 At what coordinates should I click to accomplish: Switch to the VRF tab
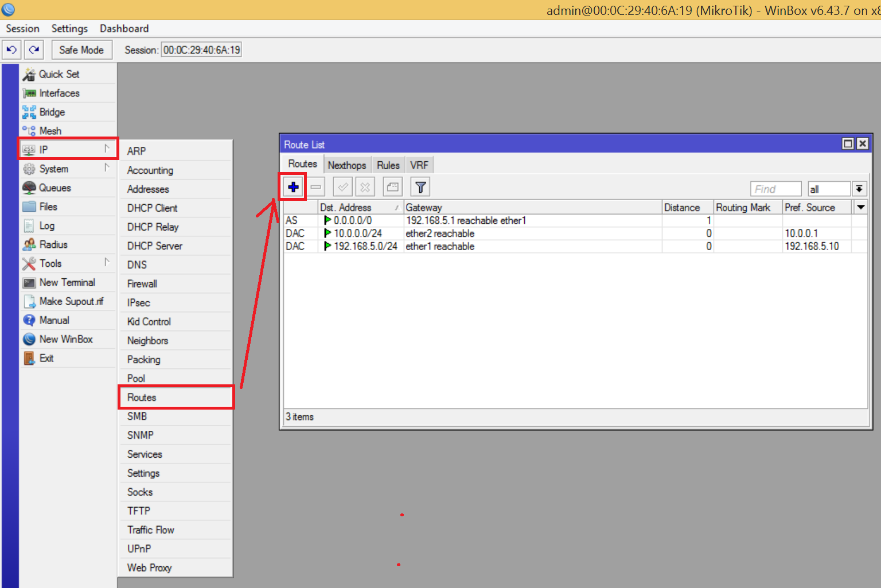pyautogui.click(x=419, y=165)
